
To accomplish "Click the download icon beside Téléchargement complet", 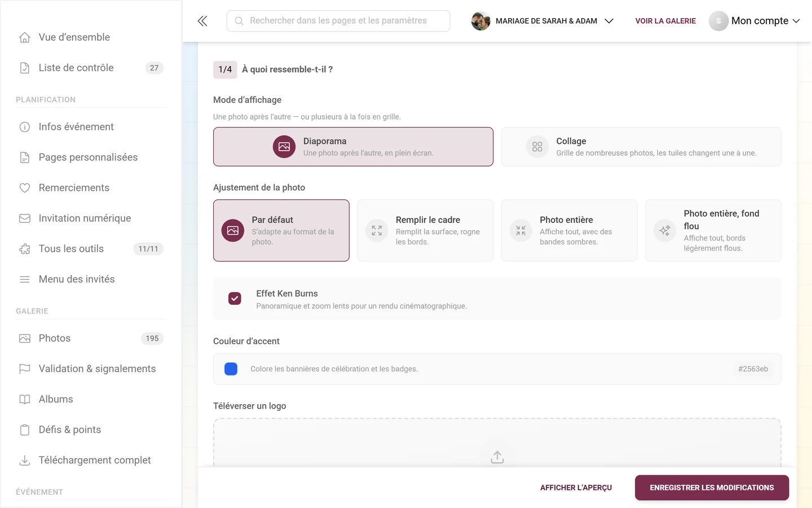I will pyautogui.click(x=25, y=461).
